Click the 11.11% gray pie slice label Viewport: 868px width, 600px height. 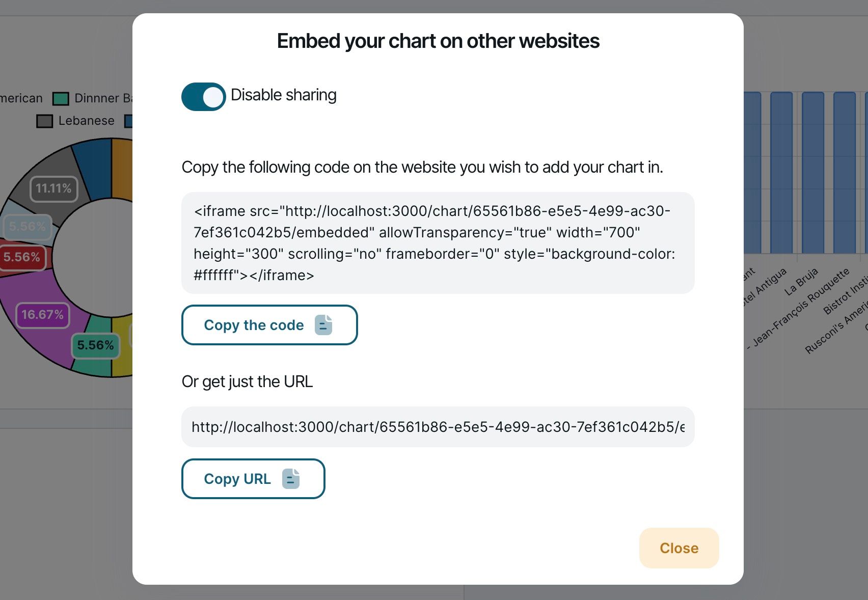(x=53, y=189)
